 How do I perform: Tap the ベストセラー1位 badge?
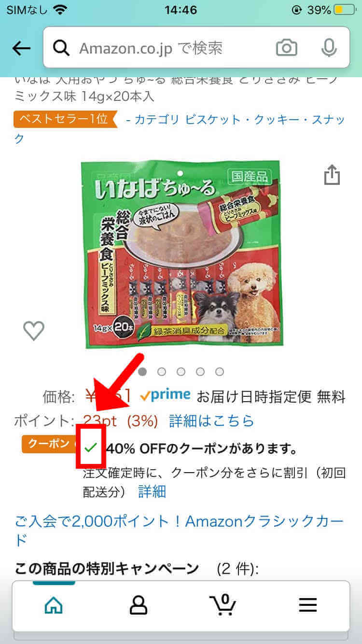(66, 119)
